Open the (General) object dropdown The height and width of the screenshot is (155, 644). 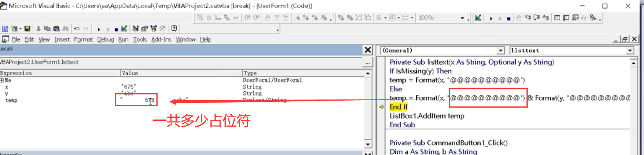(x=501, y=51)
